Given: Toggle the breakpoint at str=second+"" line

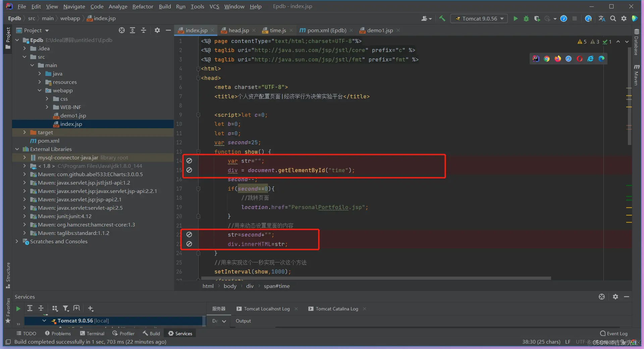Looking at the screenshot, I should pos(189,235).
